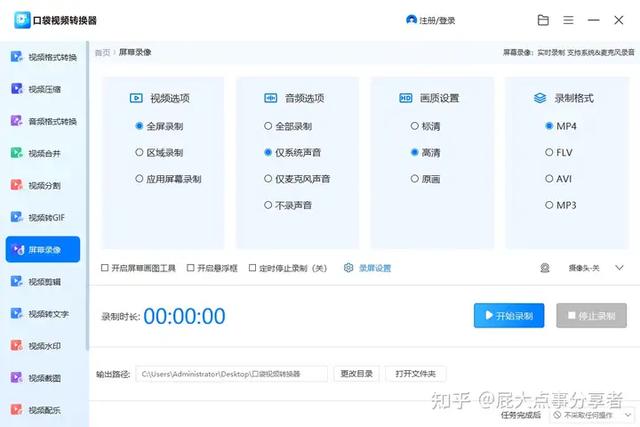
Task: Click the gear icon next to 录屏设置
Action: pyautogui.click(x=348, y=268)
